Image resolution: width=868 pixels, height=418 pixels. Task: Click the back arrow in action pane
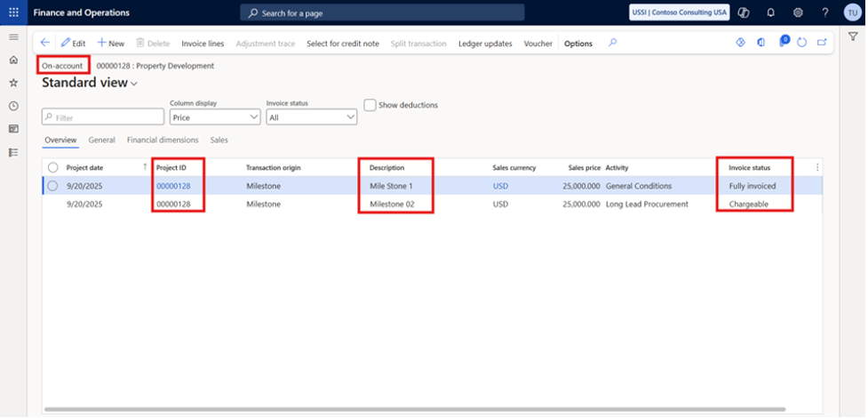point(45,43)
